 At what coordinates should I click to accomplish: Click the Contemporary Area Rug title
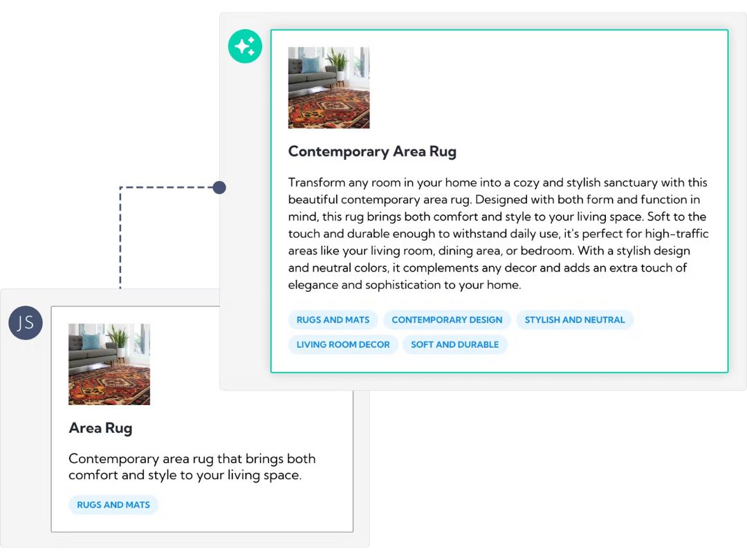pyautogui.click(x=373, y=151)
